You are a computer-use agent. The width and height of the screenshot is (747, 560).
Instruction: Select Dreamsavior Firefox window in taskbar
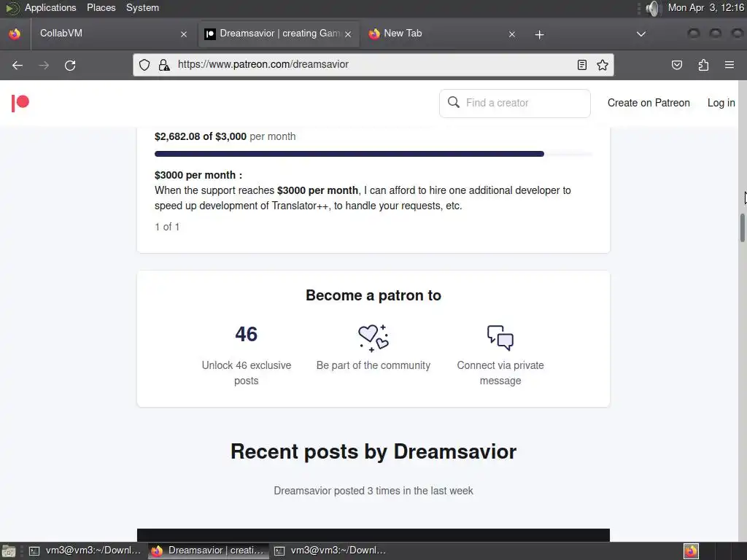(x=208, y=551)
